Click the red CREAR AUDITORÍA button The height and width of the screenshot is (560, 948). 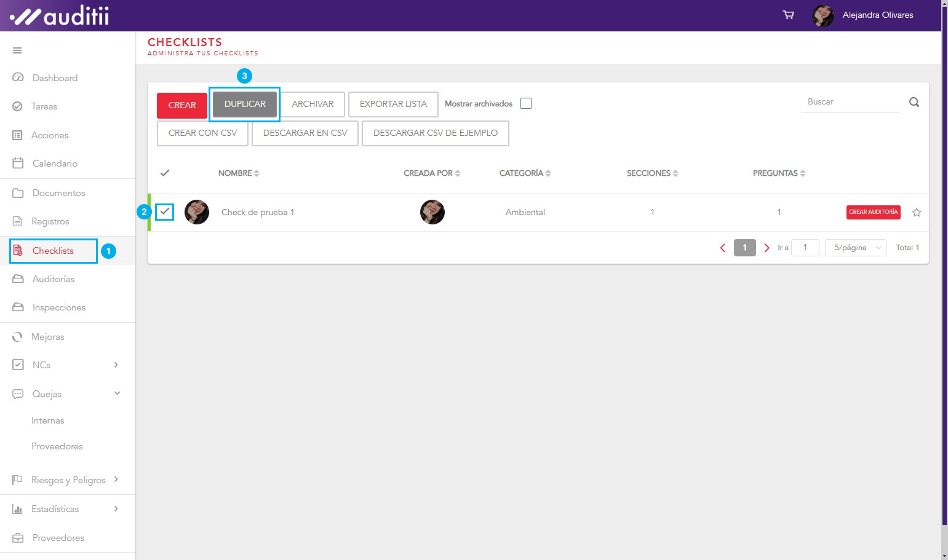873,212
